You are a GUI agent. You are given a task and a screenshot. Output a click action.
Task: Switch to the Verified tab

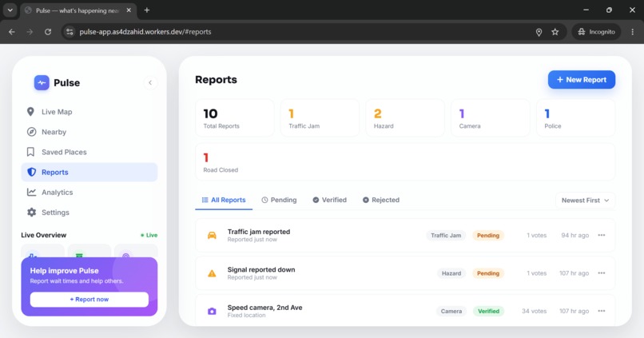pos(329,200)
